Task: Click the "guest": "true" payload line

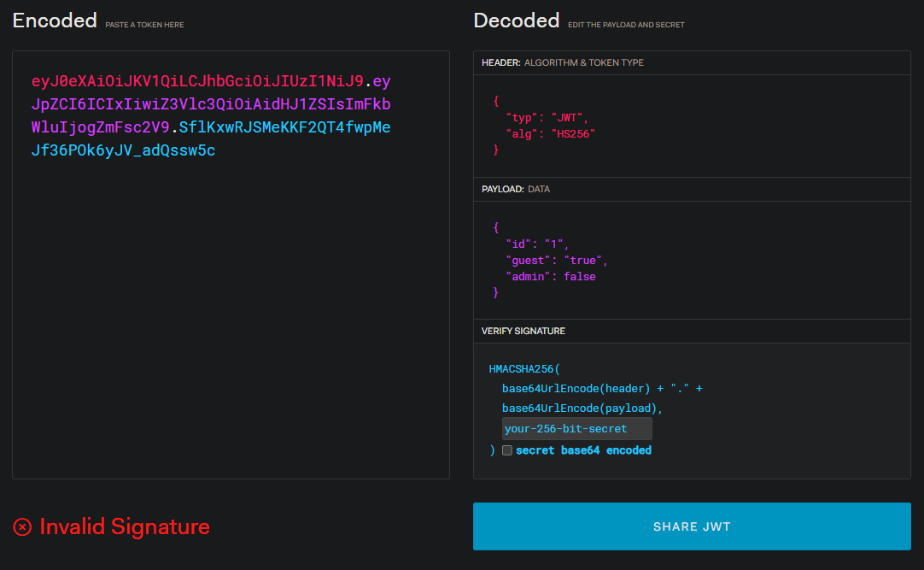Action: point(556,261)
